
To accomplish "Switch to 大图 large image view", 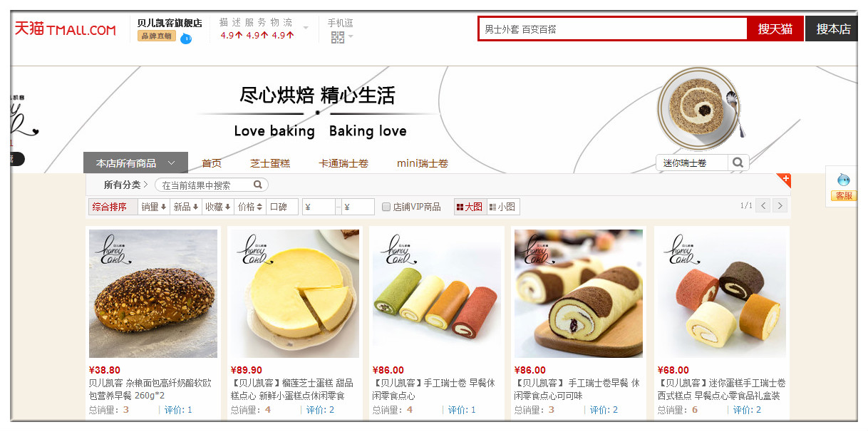I will tap(470, 207).
